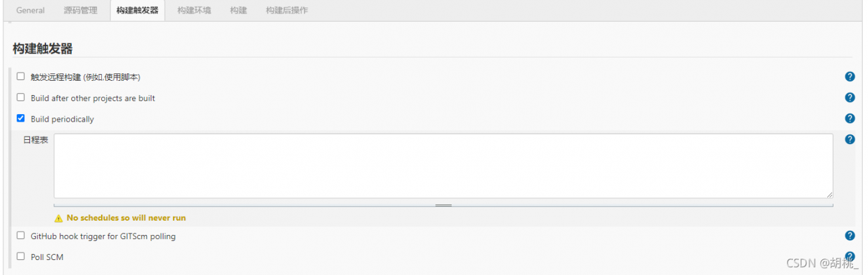Image resolution: width=868 pixels, height=275 pixels.
Task: Jump to the 构建 tab
Action: click(238, 10)
